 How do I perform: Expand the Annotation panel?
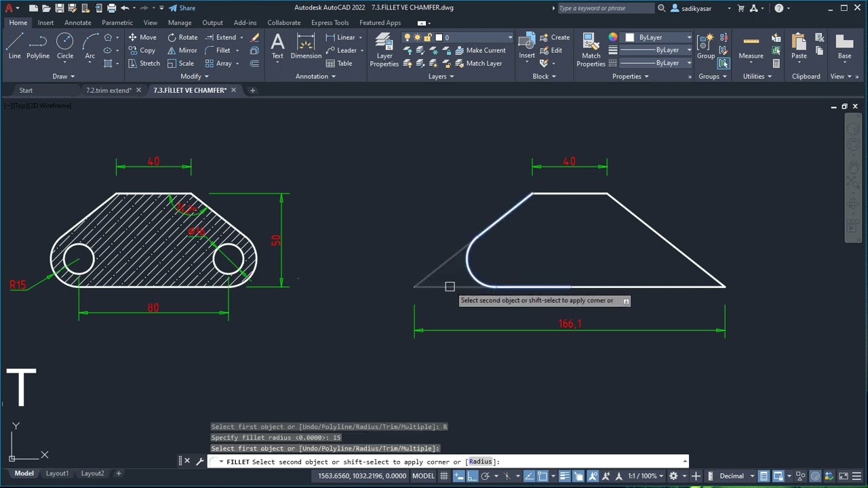click(x=316, y=76)
